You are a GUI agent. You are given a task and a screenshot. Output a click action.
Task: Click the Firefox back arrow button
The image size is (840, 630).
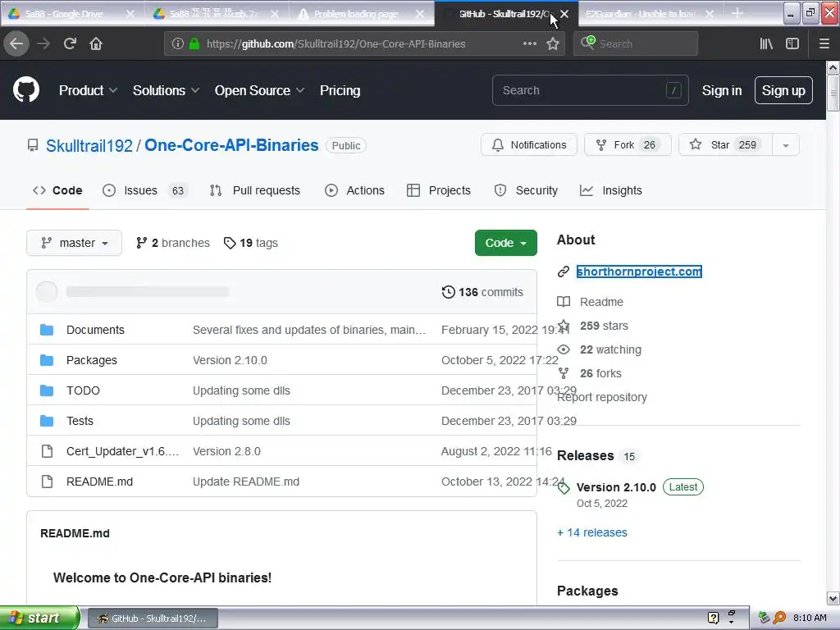pos(16,43)
